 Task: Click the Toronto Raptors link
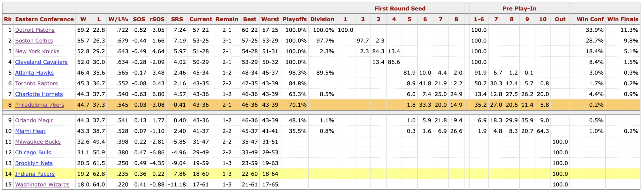click(x=36, y=84)
